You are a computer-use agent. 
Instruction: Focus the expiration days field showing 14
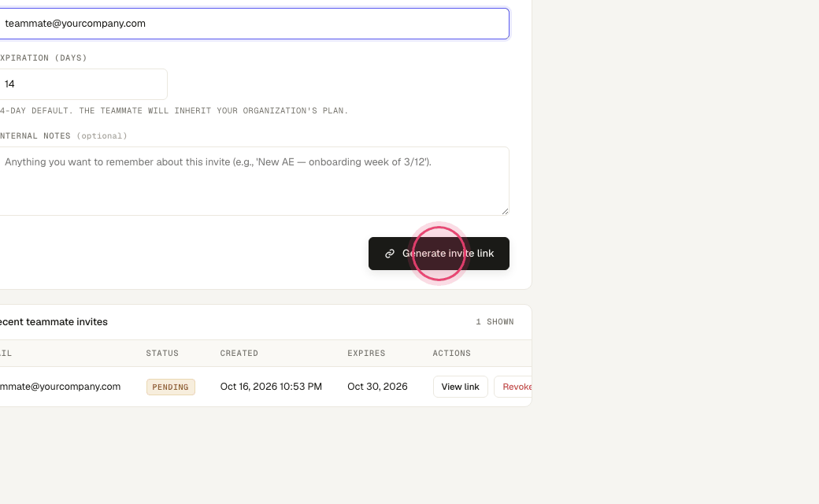83,84
